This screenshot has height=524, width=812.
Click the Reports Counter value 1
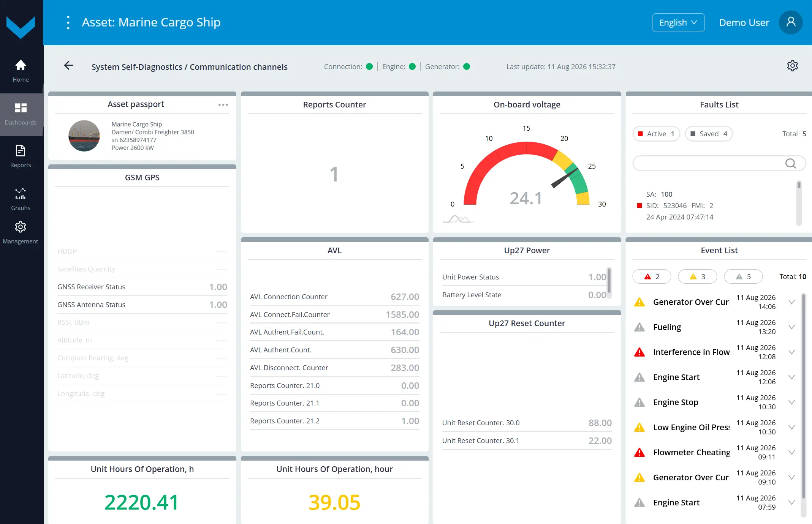[334, 174]
